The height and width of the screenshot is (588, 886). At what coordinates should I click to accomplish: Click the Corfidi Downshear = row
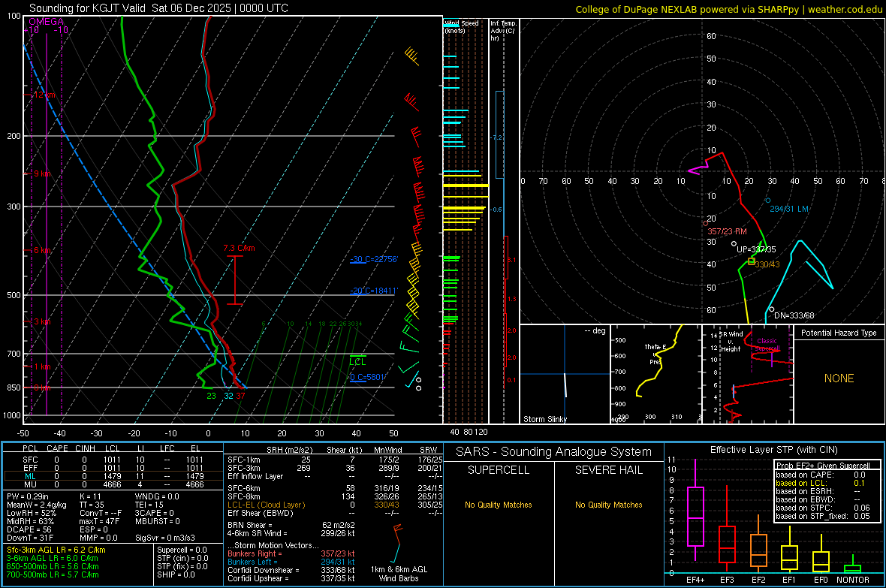(291, 570)
